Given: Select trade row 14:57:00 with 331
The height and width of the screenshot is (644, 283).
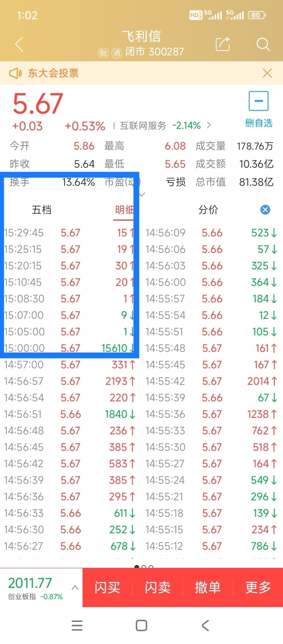Looking at the screenshot, I should 70,364.
